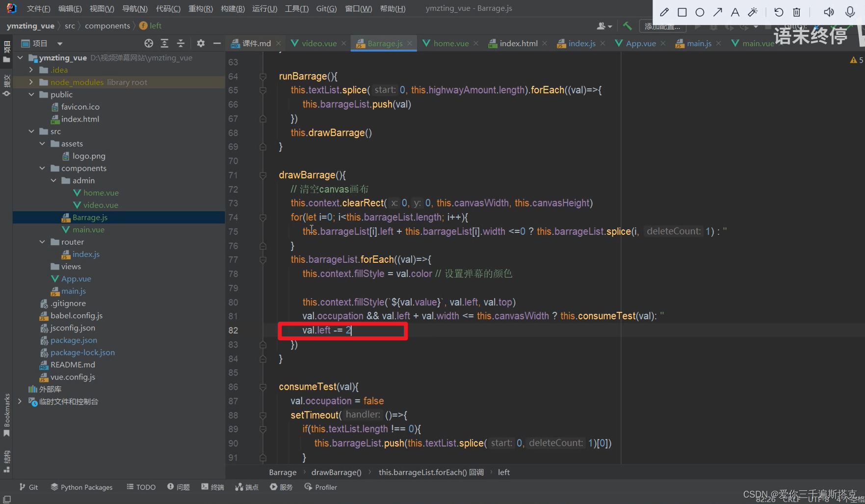Expand the node_modules folder
Image resolution: width=865 pixels, height=504 pixels.
pos(31,82)
